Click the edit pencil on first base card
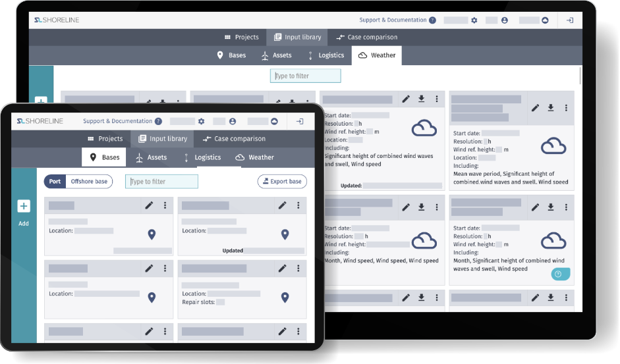Image resolution: width=620 pixels, height=364 pixels. (150, 205)
